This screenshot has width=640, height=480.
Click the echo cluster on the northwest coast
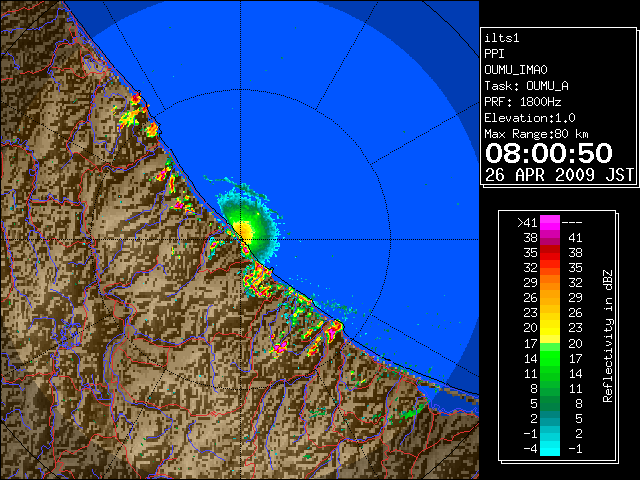tap(136, 114)
